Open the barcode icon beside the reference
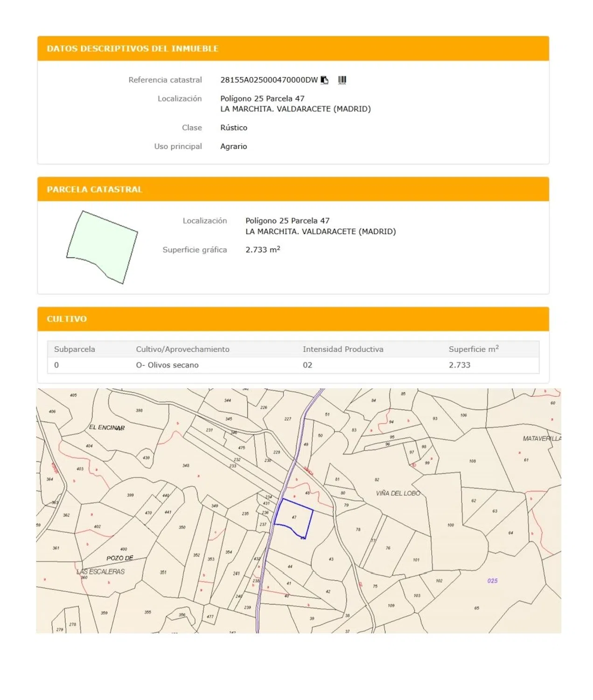The height and width of the screenshot is (700, 593). [342, 80]
